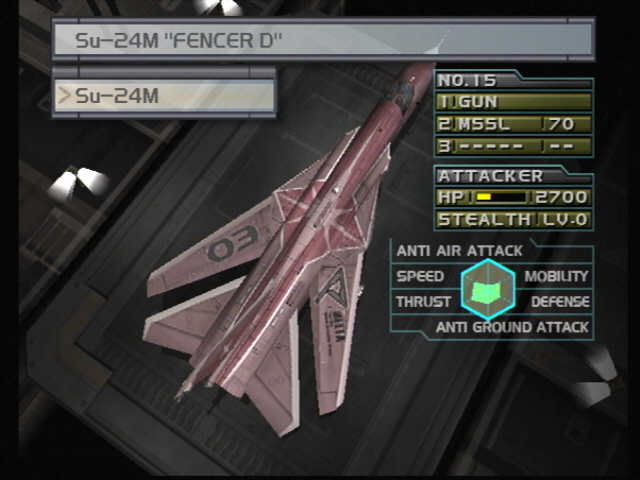Click the SPEED stat label

pos(420,276)
